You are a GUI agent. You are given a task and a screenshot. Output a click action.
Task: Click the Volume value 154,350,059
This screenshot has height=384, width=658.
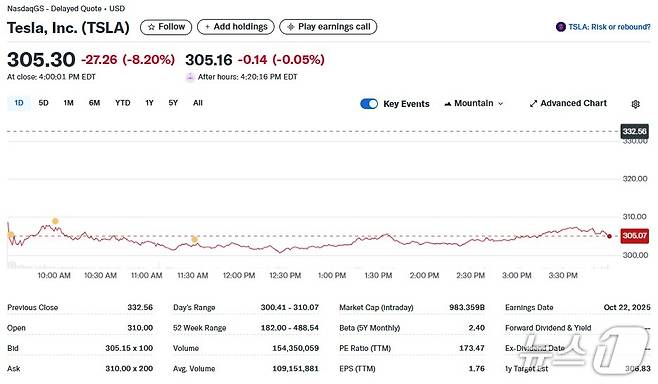[x=295, y=348]
